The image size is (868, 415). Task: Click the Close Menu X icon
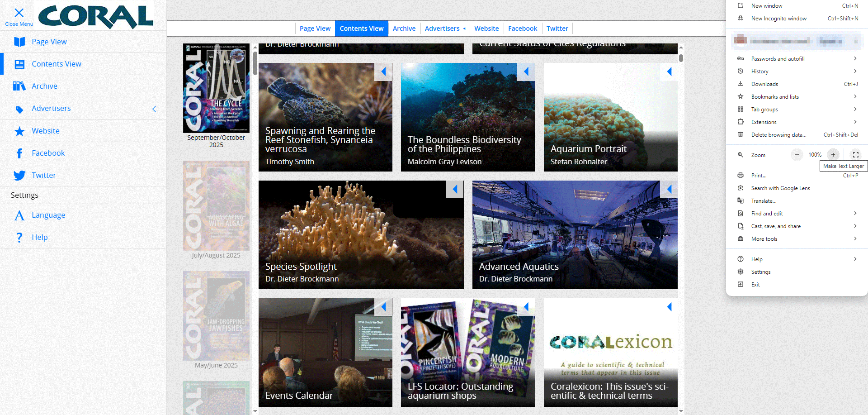tap(19, 13)
